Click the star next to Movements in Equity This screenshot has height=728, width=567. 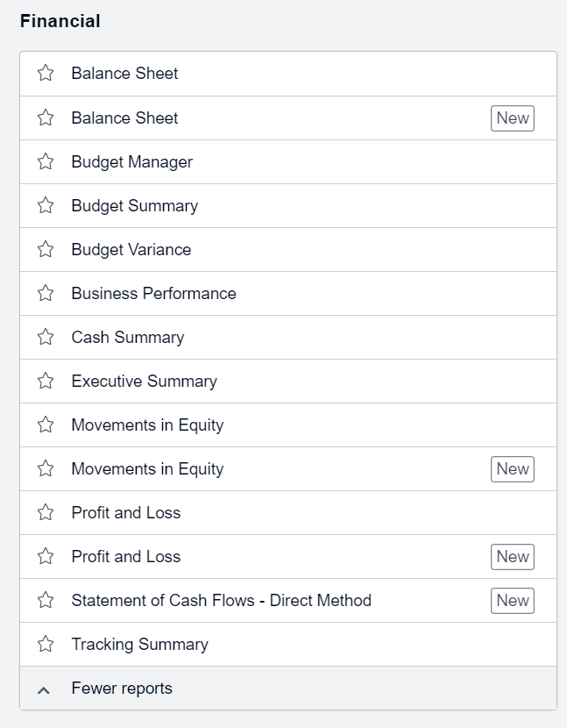(45, 425)
